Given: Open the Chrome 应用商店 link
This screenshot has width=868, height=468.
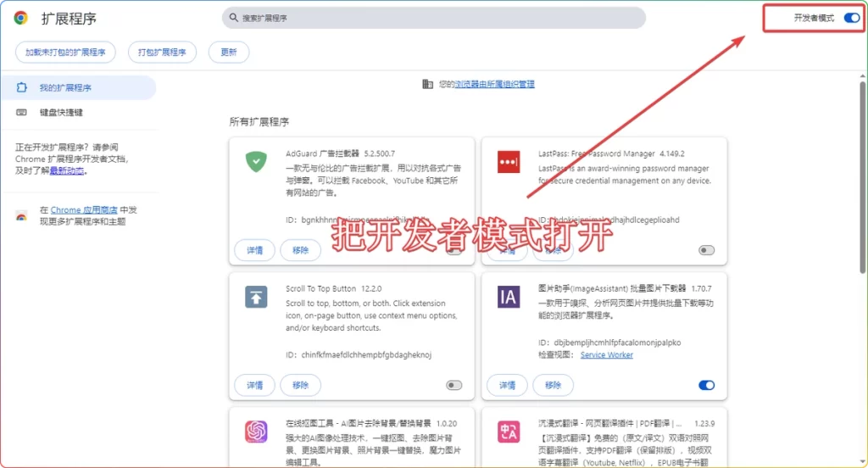Looking at the screenshot, I should 84,210.
